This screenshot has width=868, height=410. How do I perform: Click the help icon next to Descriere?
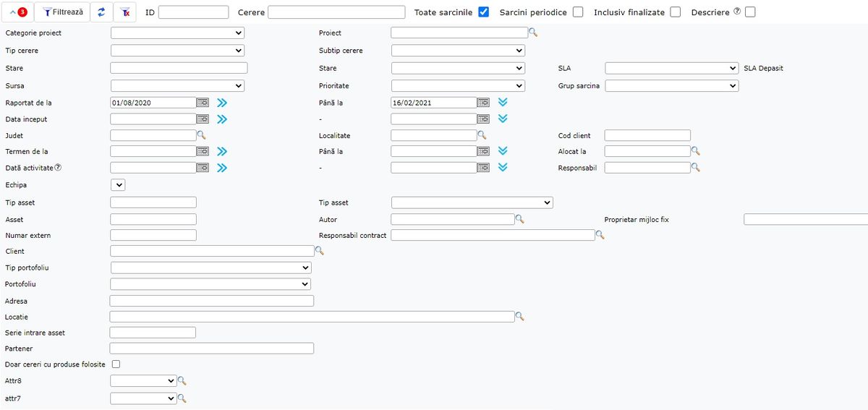[x=737, y=12]
